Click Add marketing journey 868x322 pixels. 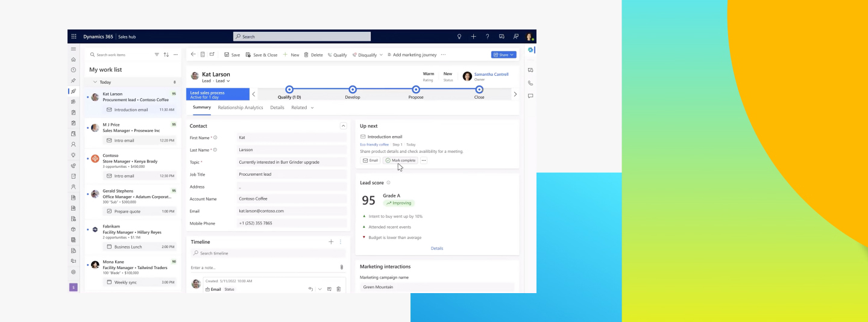(412, 55)
